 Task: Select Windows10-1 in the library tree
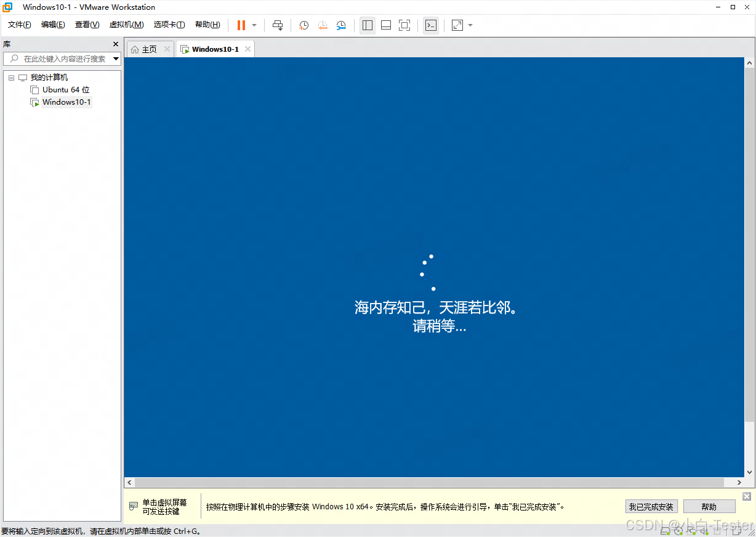point(66,102)
